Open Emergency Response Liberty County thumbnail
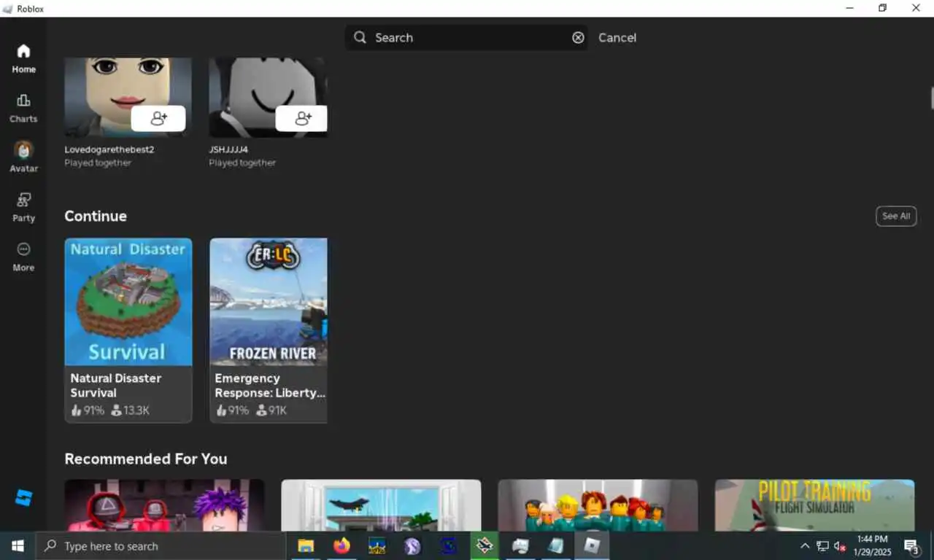The image size is (934, 560). (269, 302)
